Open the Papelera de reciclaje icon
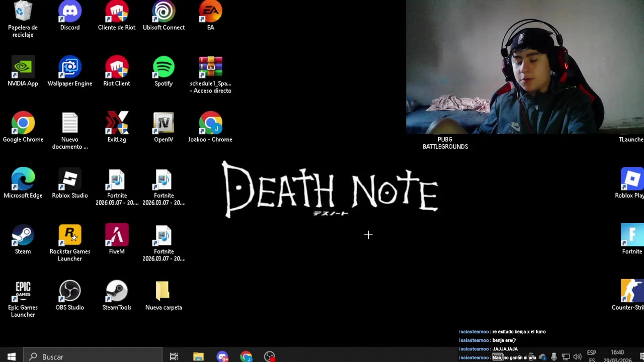The height and width of the screenshot is (362, 644). click(23, 19)
